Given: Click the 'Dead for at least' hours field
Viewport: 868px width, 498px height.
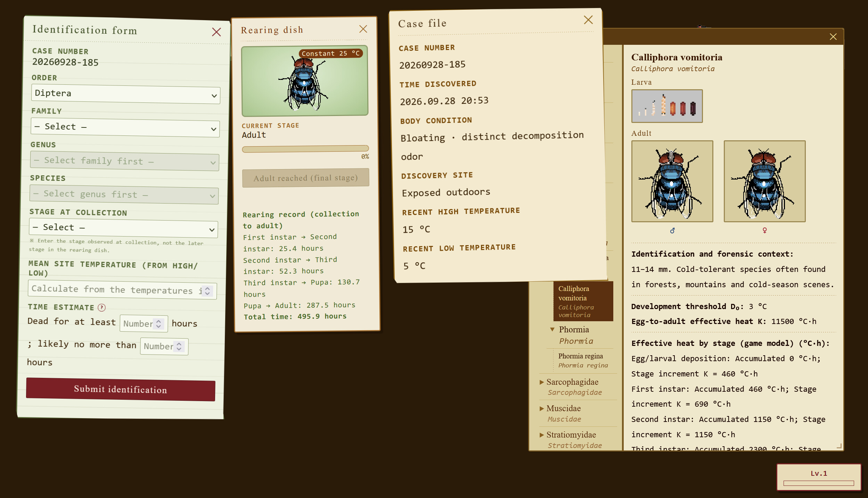Looking at the screenshot, I should tap(144, 323).
